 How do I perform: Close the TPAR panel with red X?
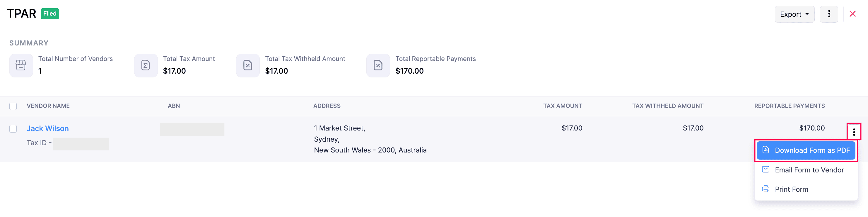click(852, 14)
